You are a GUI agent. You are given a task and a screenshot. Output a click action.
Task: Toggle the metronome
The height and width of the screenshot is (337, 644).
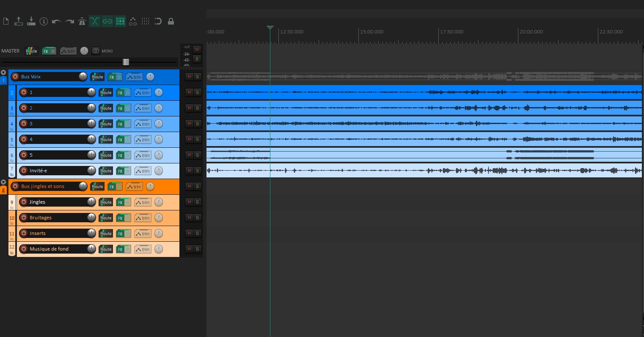tap(82, 21)
